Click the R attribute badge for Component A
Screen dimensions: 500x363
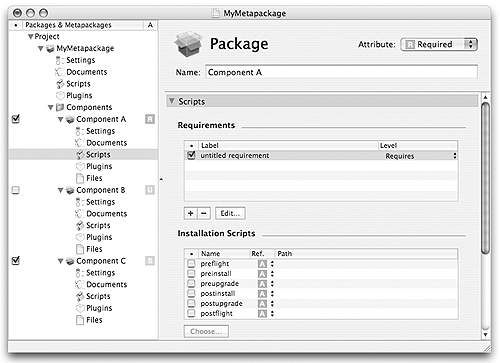click(150, 119)
